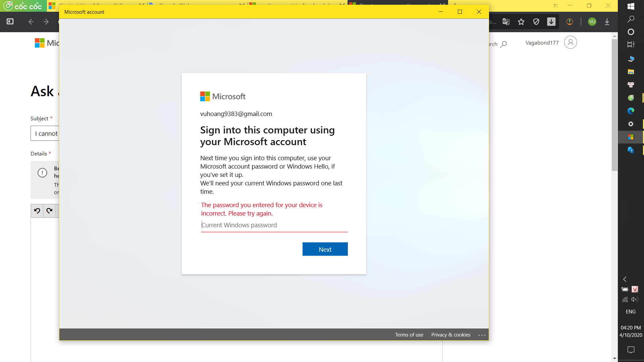
Task: Open Microsoft Edge from the taskbar
Action: tap(631, 111)
